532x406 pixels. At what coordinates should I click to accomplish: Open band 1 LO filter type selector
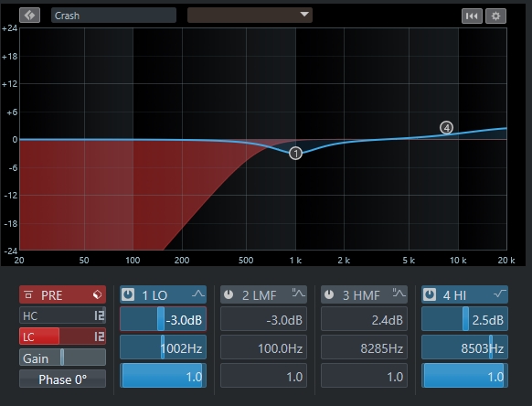click(198, 294)
